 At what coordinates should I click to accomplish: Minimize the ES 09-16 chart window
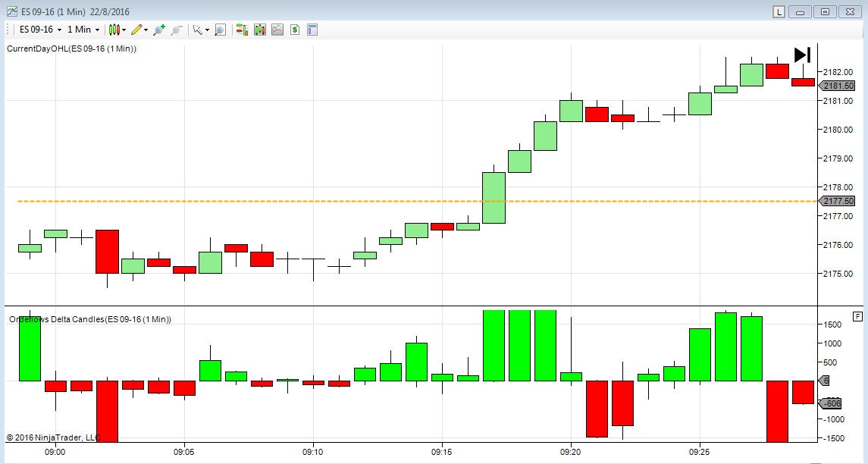click(x=800, y=11)
